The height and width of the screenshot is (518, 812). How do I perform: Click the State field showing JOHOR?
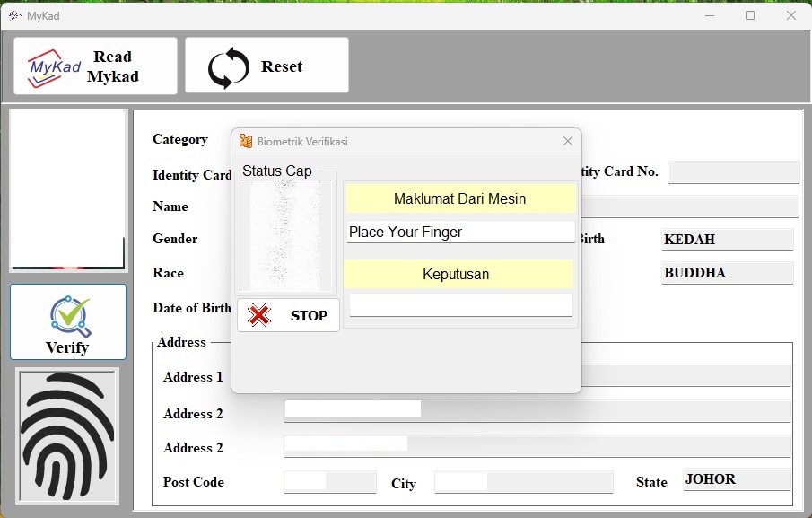[x=736, y=480]
